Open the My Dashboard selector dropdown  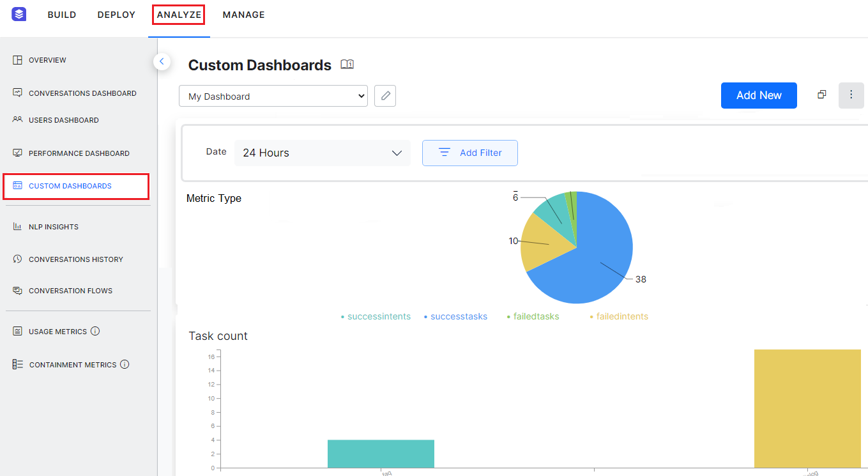(273, 95)
